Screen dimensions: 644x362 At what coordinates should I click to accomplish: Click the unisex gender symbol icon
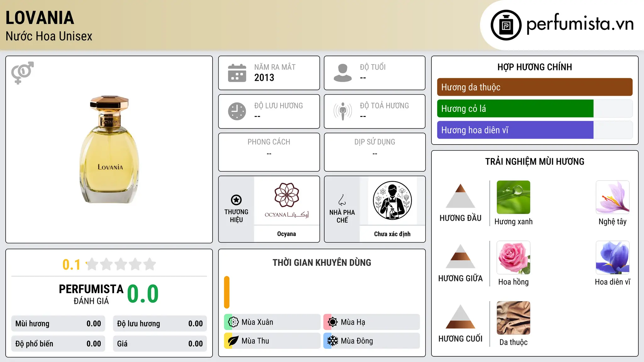click(x=22, y=73)
